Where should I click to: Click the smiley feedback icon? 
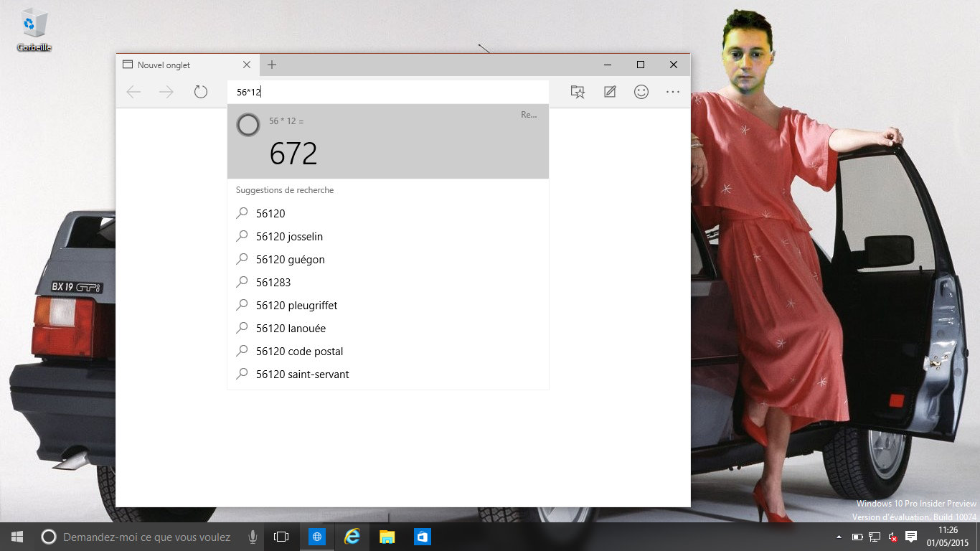point(641,92)
